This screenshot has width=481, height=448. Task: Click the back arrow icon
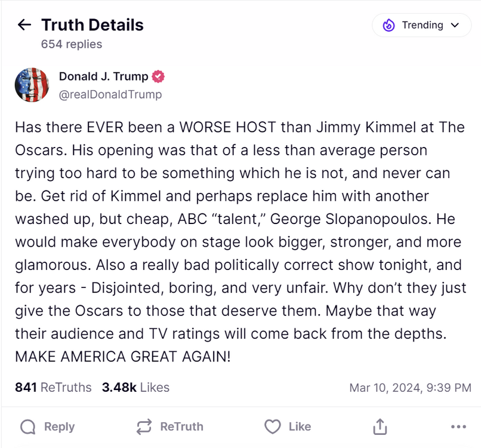pos(24,25)
